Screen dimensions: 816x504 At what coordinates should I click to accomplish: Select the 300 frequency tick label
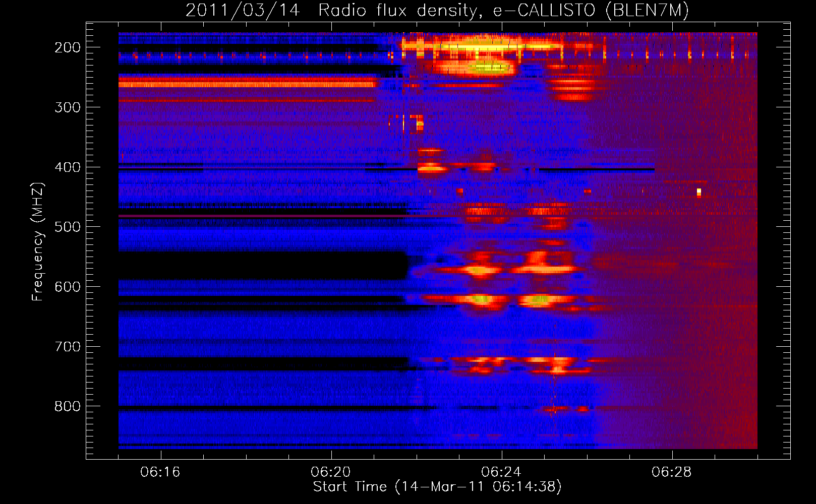[x=68, y=107]
